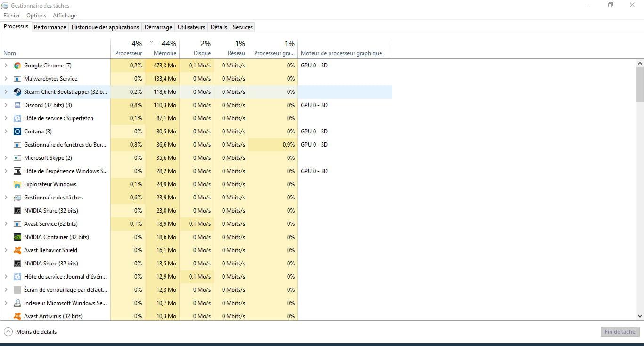Sort by Disque column header
Viewport: 644px width, 346px height.
(x=197, y=49)
